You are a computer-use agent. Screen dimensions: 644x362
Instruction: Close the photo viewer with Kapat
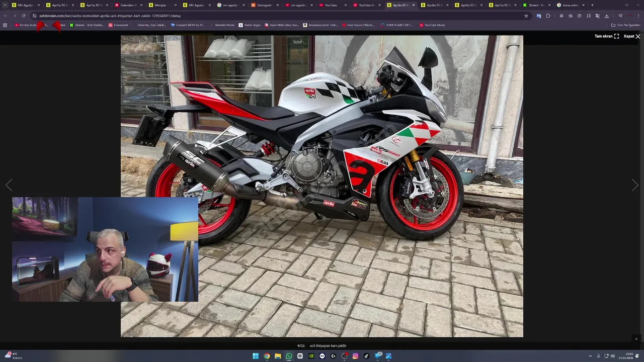click(x=632, y=36)
